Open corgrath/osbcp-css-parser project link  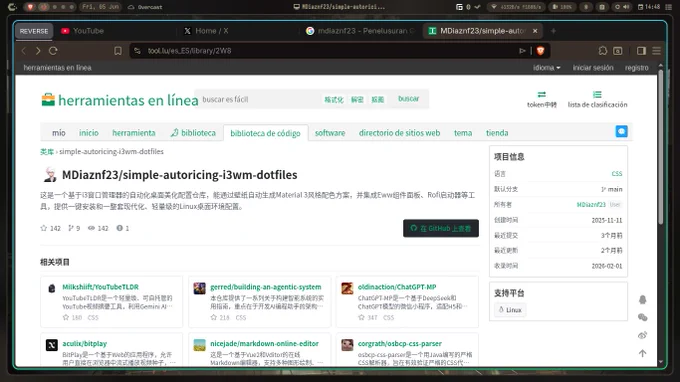(400, 344)
